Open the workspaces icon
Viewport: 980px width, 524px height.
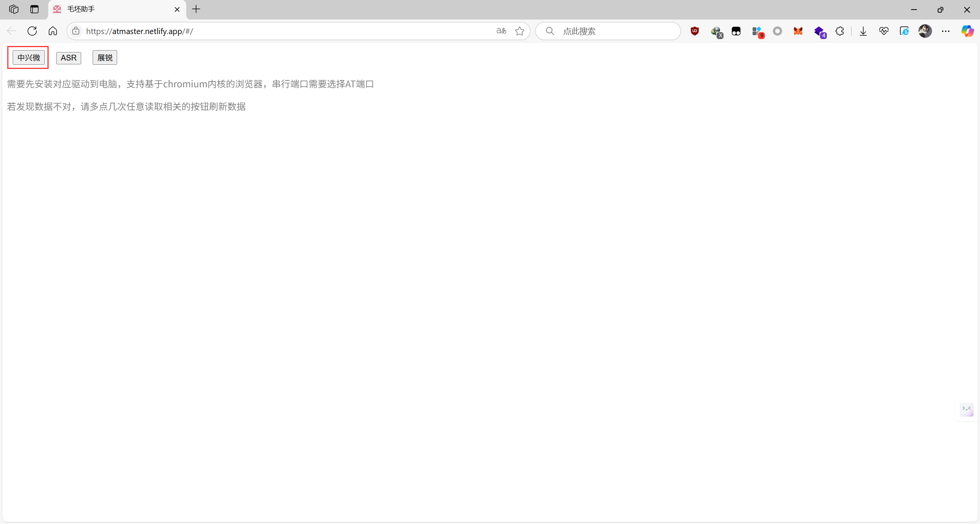pyautogui.click(x=14, y=9)
